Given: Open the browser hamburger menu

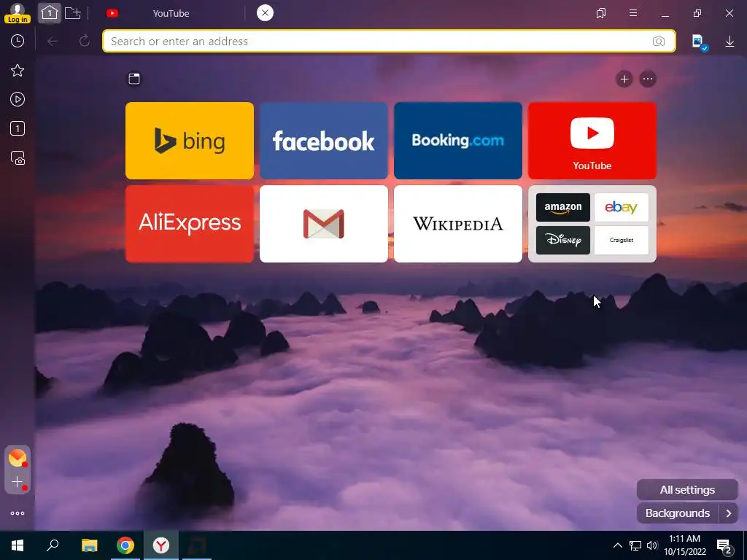Looking at the screenshot, I should (633, 13).
